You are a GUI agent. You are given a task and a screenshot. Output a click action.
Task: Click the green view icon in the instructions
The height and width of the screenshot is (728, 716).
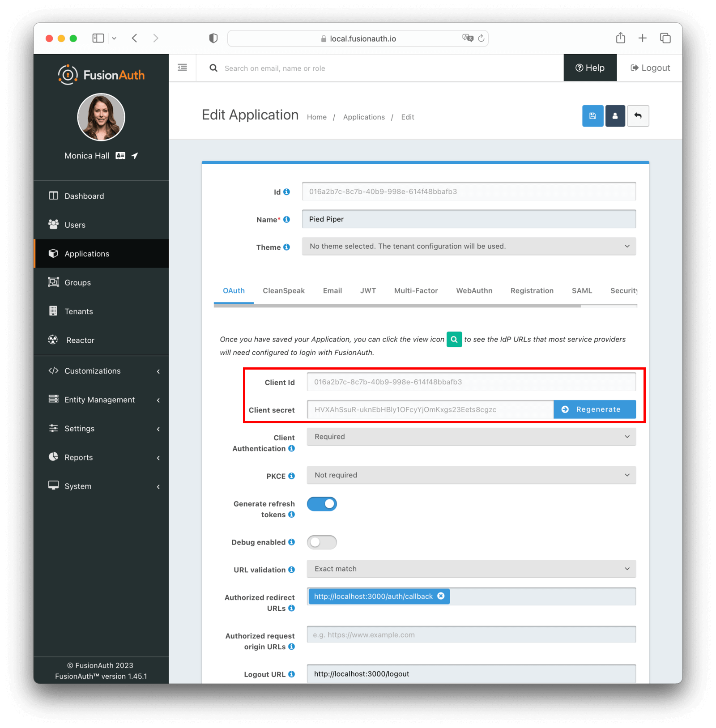pos(454,339)
